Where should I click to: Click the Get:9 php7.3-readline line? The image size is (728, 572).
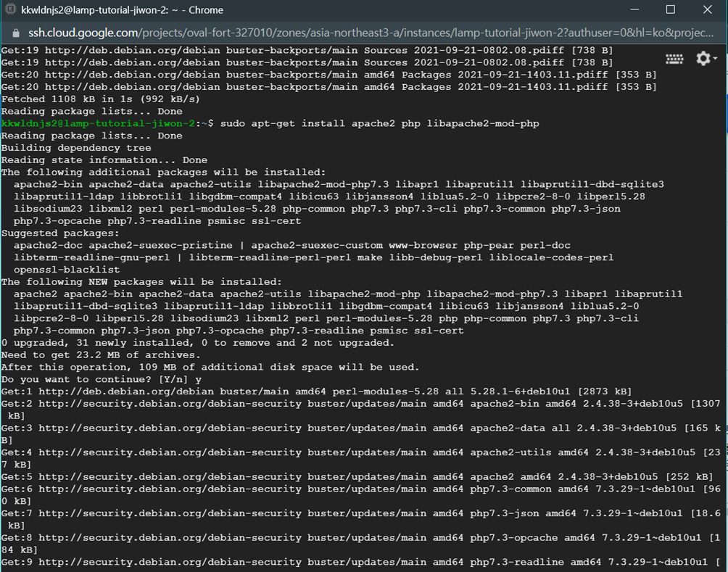361,562
